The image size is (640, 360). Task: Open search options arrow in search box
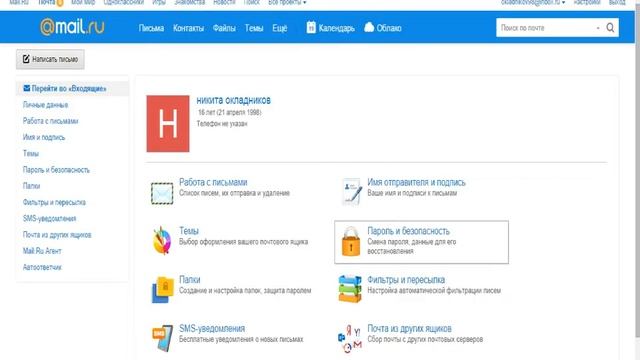tap(598, 28)
